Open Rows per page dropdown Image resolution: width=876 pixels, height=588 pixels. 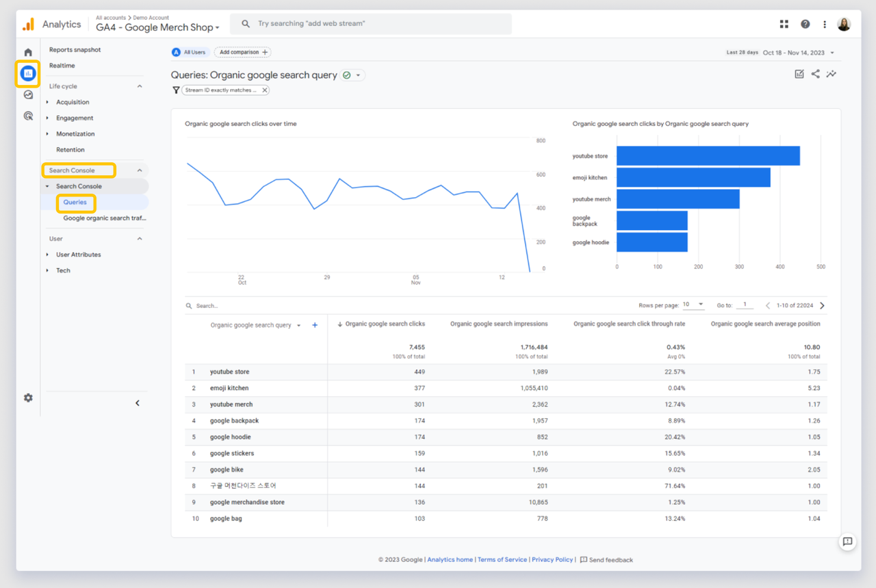pos(693,305)
